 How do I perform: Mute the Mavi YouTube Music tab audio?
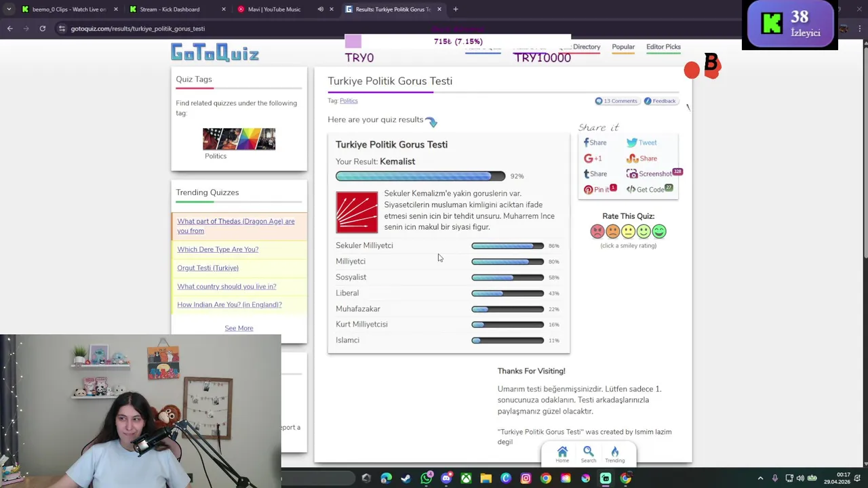pos(321,9)
